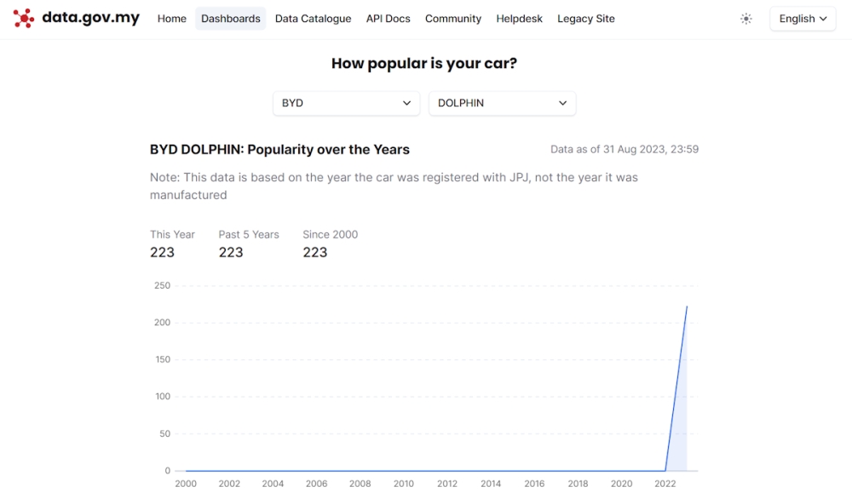
Task: Click the data.gov.my red logo icon
Action: [23, 19]
